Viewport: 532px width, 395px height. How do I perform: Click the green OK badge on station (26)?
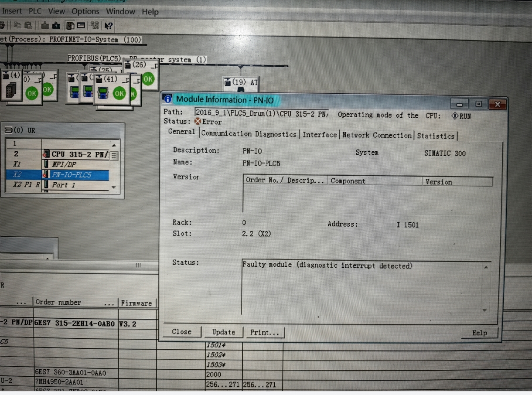point(148,79)
